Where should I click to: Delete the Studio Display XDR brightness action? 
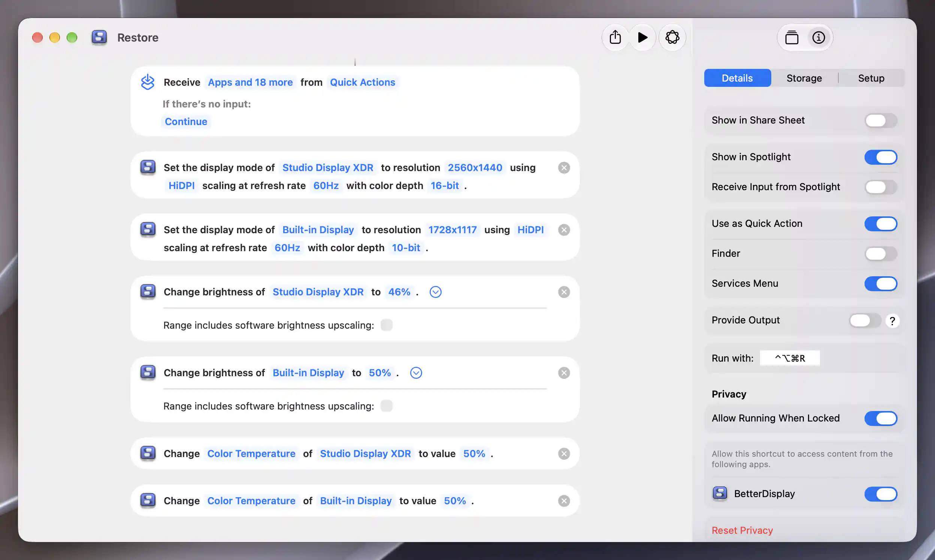point(564,292)
